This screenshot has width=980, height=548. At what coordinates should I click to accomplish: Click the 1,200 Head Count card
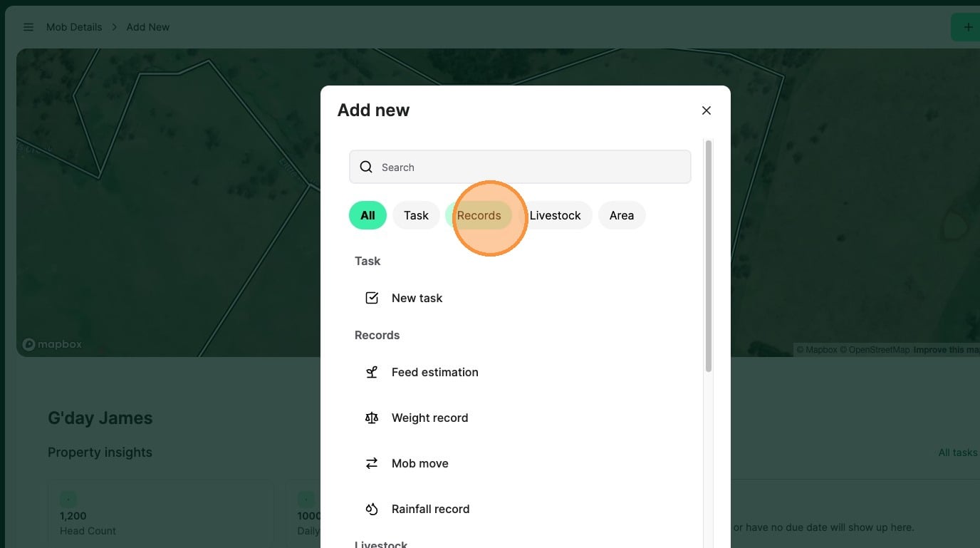[x=161, y=514]
